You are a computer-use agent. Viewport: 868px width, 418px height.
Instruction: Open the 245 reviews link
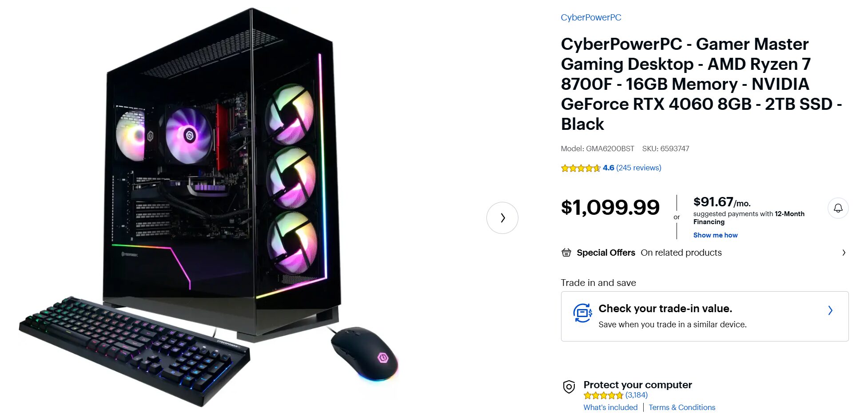639,168
